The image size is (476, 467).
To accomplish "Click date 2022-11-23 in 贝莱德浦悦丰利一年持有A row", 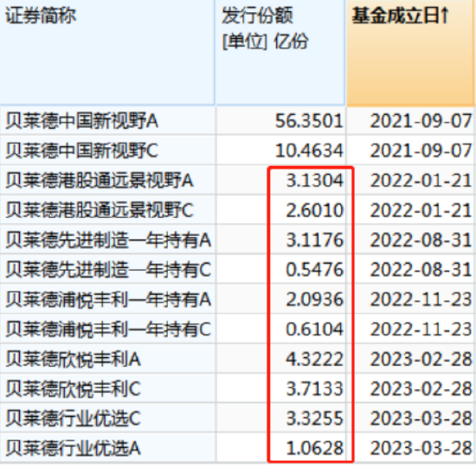I will (421, 299).
